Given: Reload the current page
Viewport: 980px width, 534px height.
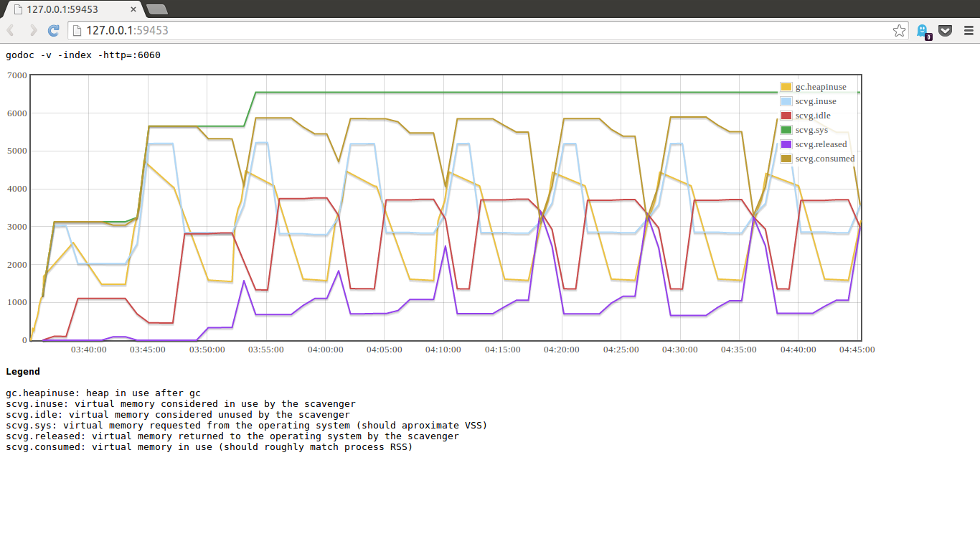Looking at the screenshot, I should click(53, 30).
